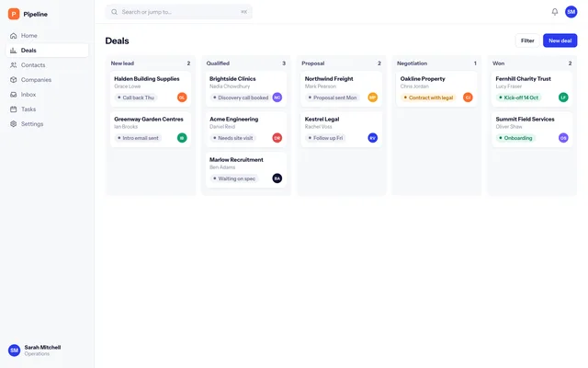Click the Negotiation column header
The width and height of the screenshot is (588, 368).
click(x=412, y=63)
